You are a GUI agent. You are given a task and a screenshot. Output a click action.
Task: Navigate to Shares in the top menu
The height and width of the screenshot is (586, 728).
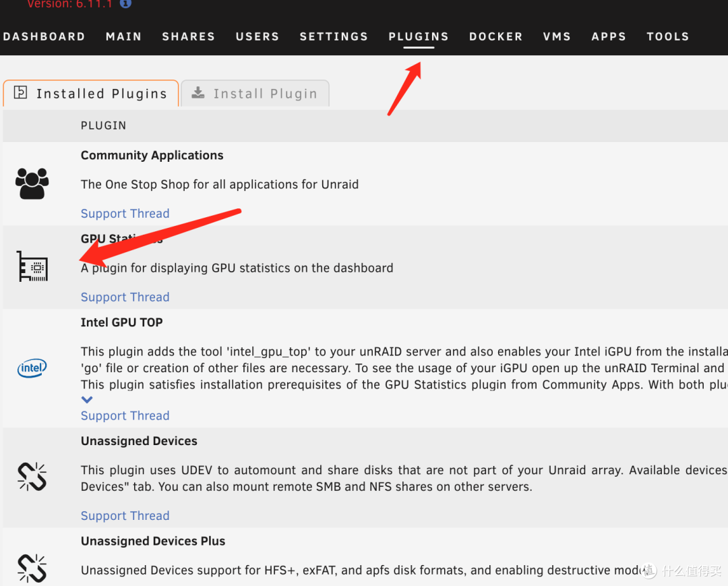pyautogui.click(x=188, y=36)
